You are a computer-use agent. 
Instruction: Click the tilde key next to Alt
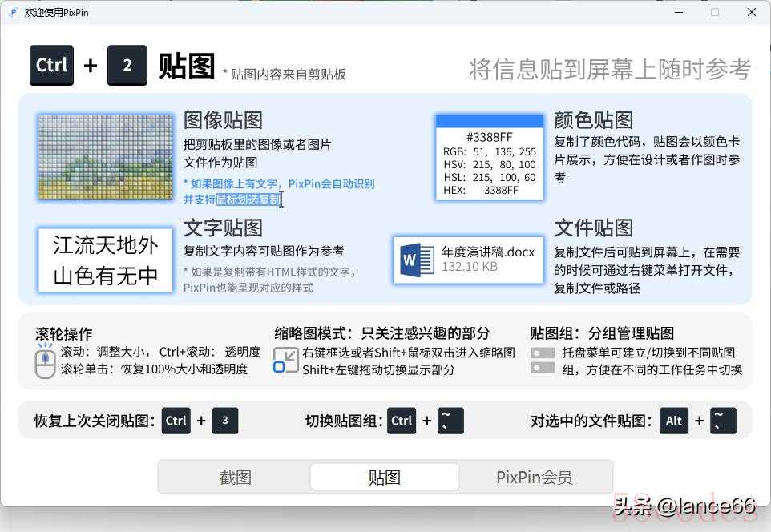[x=723, y=421]
